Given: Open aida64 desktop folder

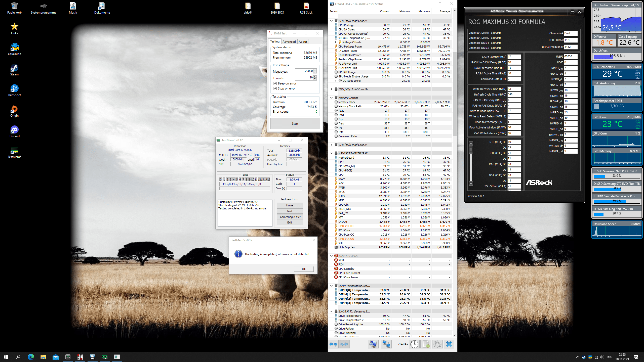Looking at the screenshot, I should (x=248, y=8).
